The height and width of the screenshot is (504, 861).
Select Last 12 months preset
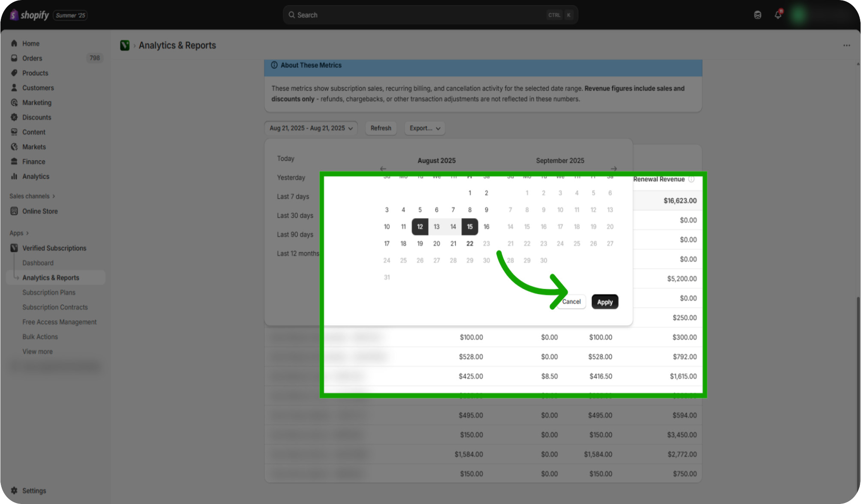click(x=298, y=253)
